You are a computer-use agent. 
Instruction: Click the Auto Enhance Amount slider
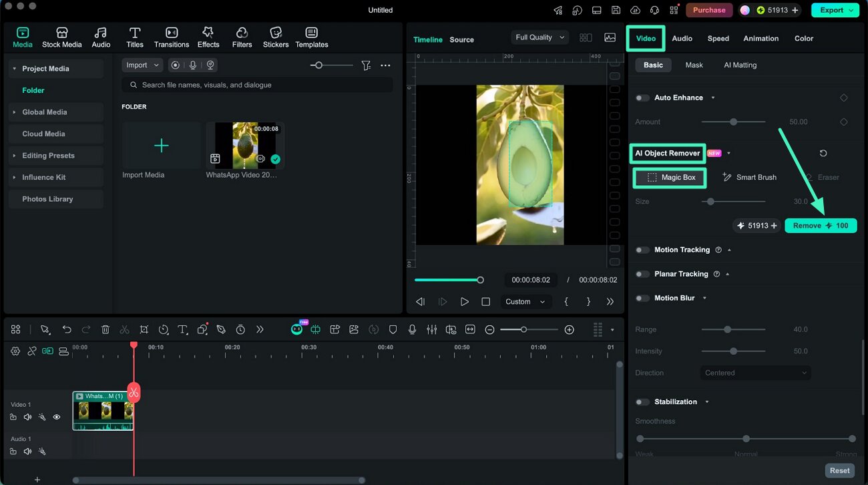733,122
